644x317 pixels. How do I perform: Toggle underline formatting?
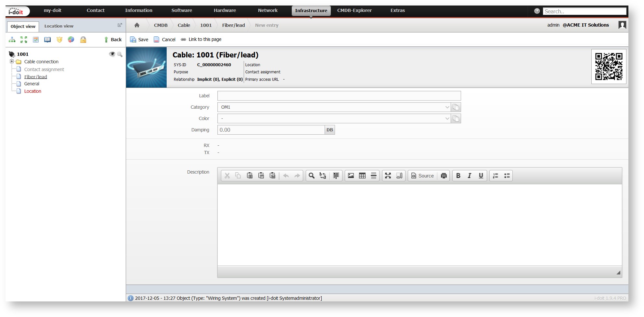pyautogui.click(x=481, y=176)
